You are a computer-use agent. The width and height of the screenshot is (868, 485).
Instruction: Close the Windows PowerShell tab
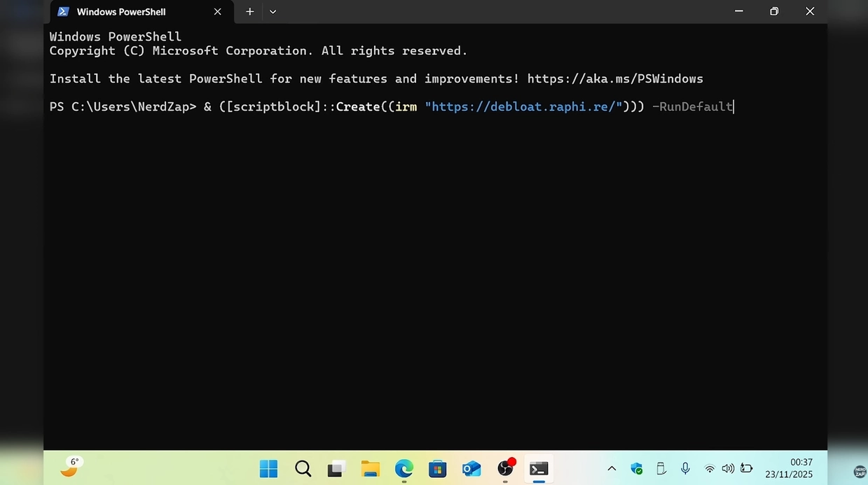tap(217, 12)
